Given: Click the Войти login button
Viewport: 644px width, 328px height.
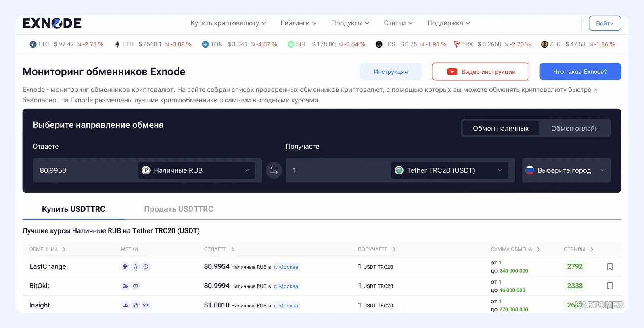Looking at the screenshot, I should 604,23.
